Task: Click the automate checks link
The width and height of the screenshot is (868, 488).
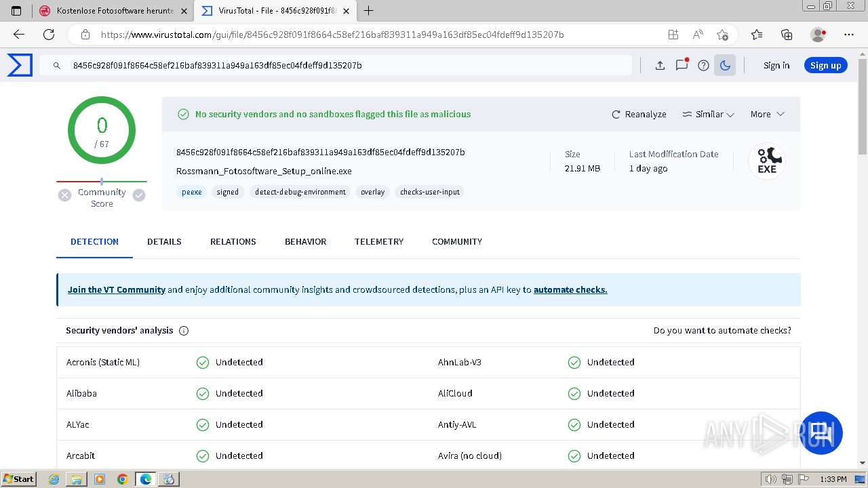Action: point(570,289)
